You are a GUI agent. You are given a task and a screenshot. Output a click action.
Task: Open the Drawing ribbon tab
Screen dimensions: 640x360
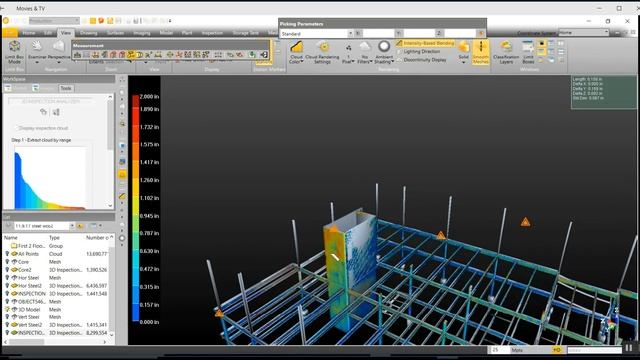(x=89, y=33)
